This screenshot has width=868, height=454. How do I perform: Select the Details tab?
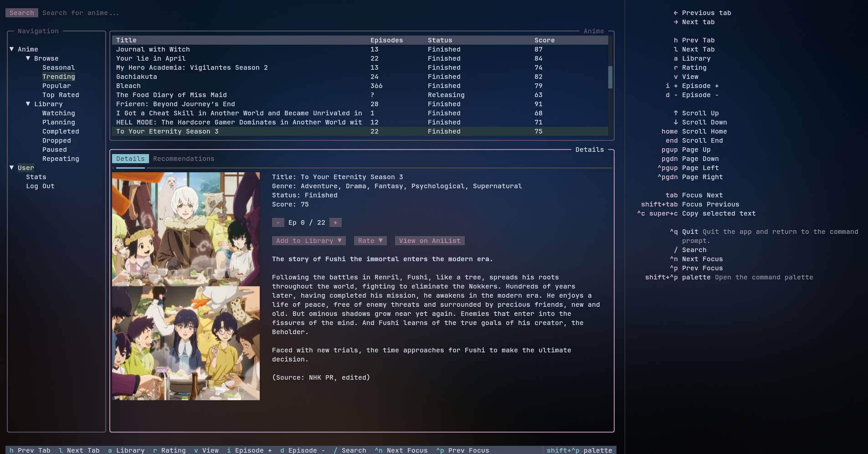pos(130,158)
